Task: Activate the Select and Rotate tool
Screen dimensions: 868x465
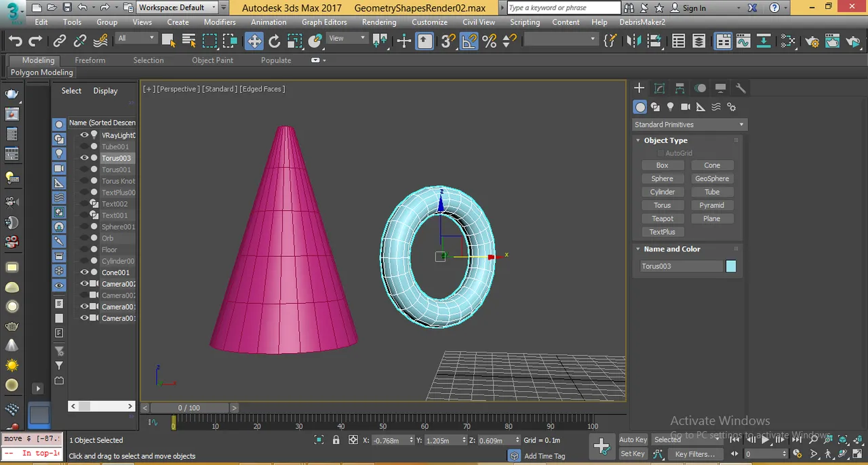Action: click(275, 41)
